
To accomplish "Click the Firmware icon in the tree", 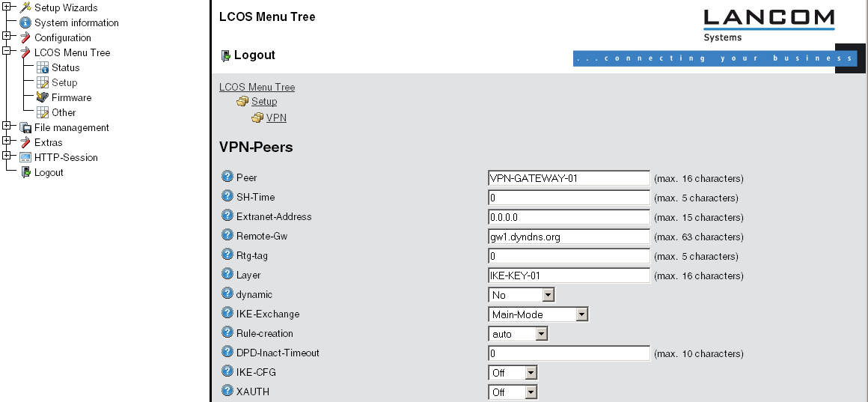I will point(43,97).
